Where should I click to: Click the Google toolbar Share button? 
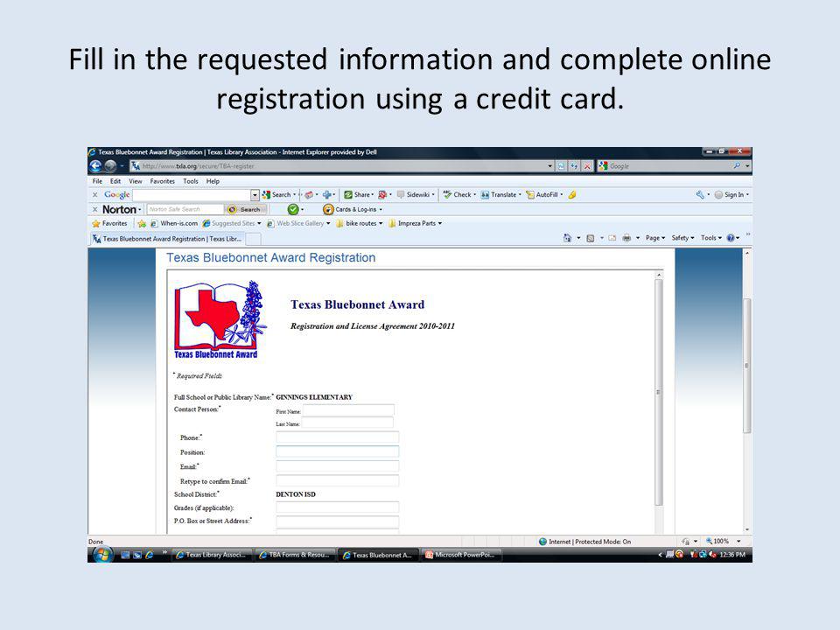pos(359,195)
